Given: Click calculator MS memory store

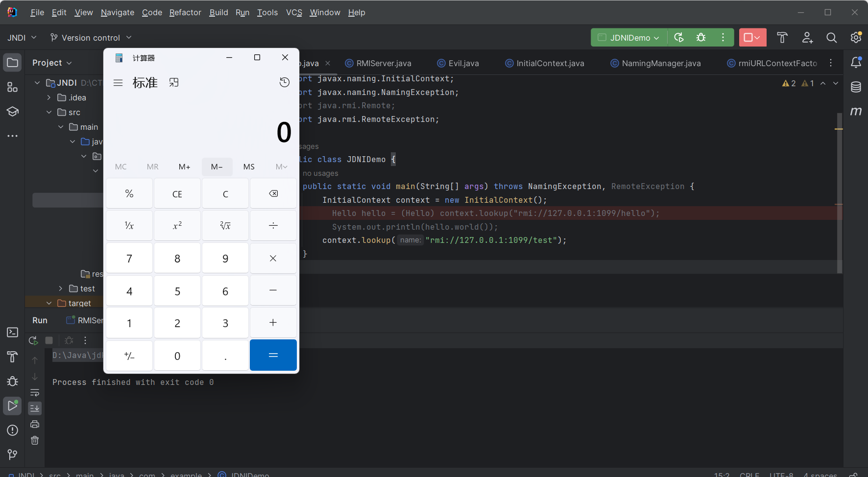Looking at the screenshot, I should tap(249, 167).
